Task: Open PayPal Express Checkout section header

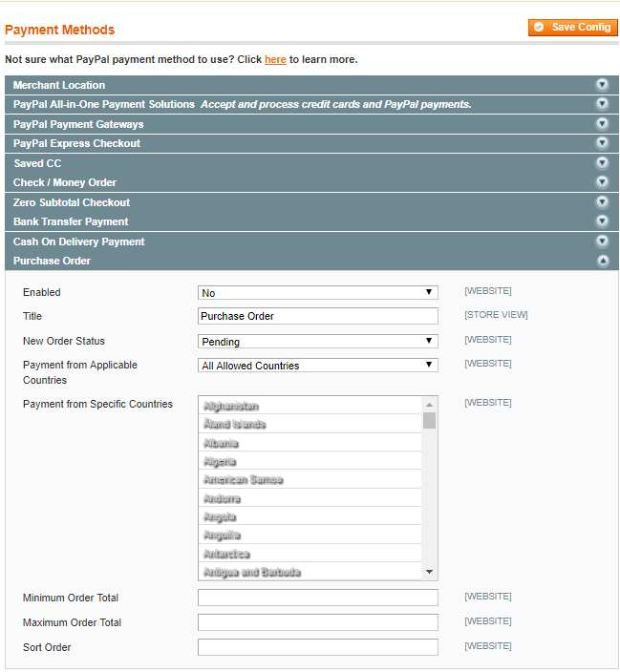Action: (311, 143)
